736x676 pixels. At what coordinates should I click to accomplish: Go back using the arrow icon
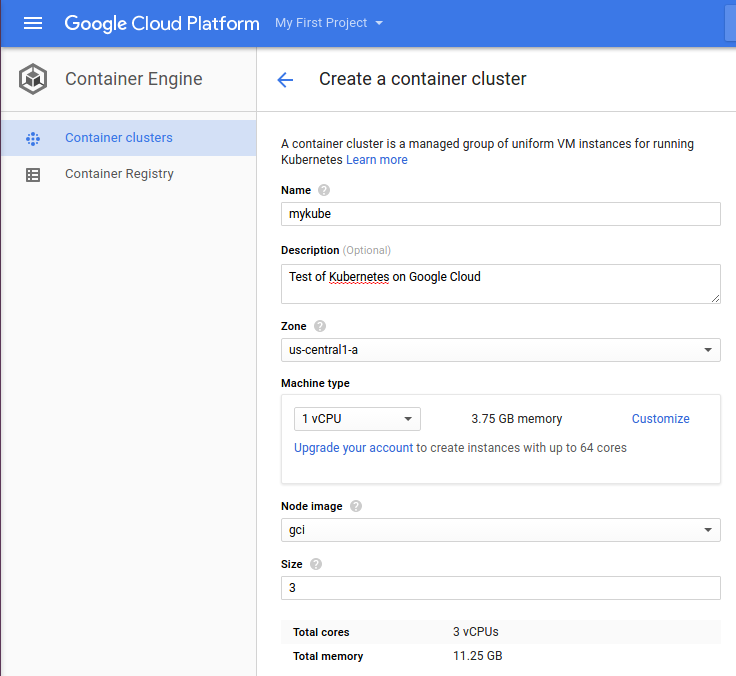[x=285, y=80]
